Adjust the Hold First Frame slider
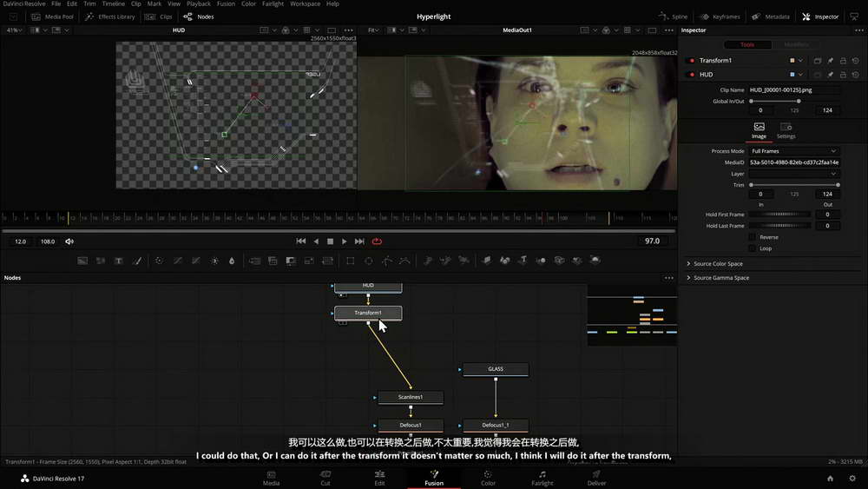 [x=780, y=215]
